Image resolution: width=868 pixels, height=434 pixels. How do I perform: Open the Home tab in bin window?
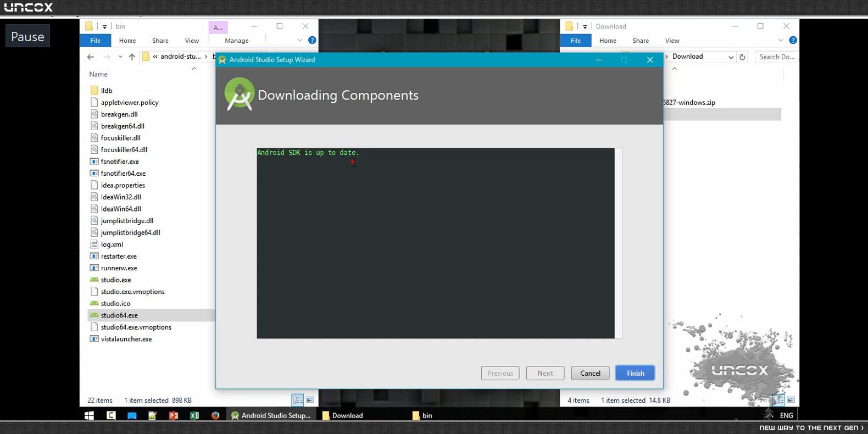coord(127,41)
